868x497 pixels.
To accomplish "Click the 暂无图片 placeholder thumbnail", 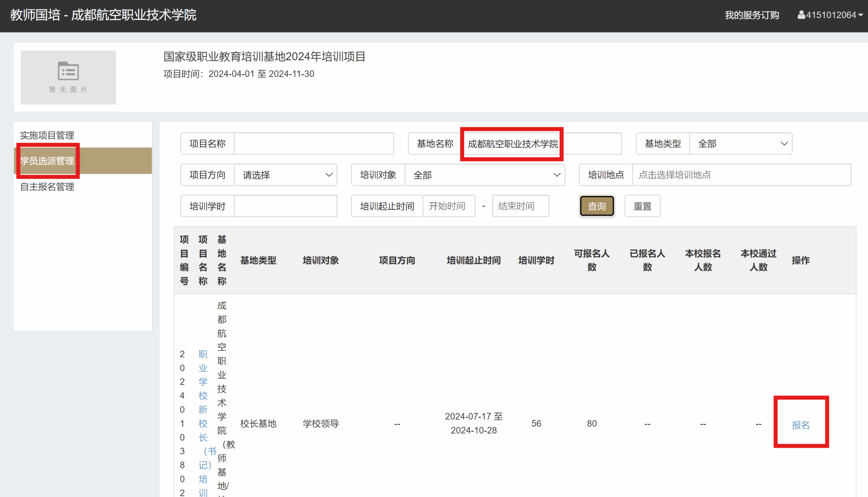I will point(68,78).
